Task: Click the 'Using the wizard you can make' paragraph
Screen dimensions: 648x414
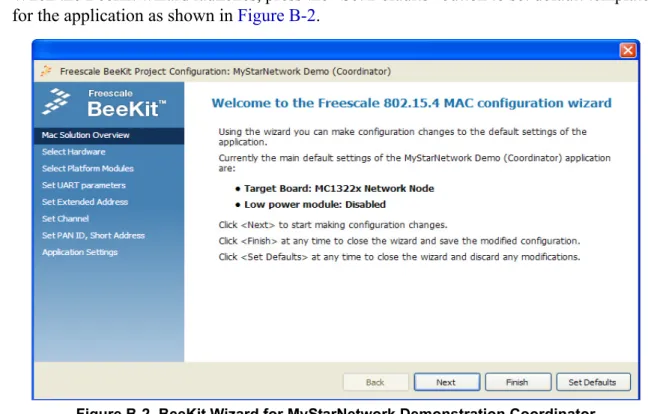Action: 403,137
